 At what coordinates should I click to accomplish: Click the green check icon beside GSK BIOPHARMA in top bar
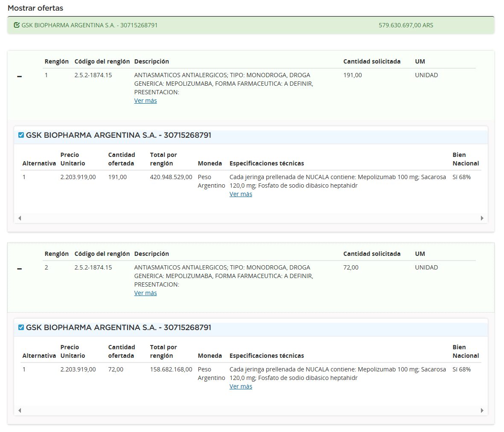pyautogui.click(x=17, y=25)
